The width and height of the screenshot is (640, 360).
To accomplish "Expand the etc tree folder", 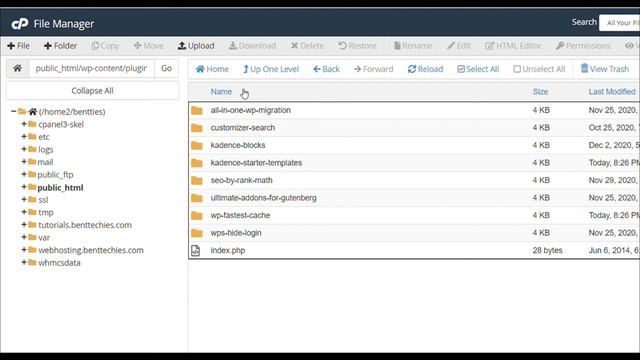I will click(x=24, y=136).
